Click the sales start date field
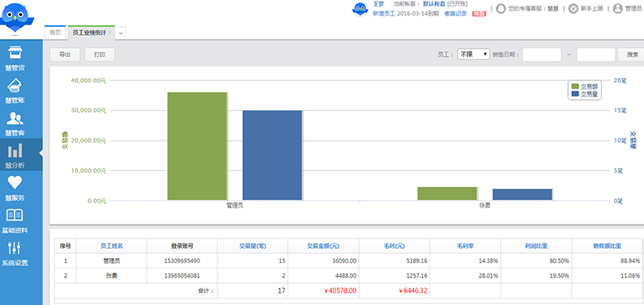The height and width of the screenshot is (305, 644). (542, 54)
